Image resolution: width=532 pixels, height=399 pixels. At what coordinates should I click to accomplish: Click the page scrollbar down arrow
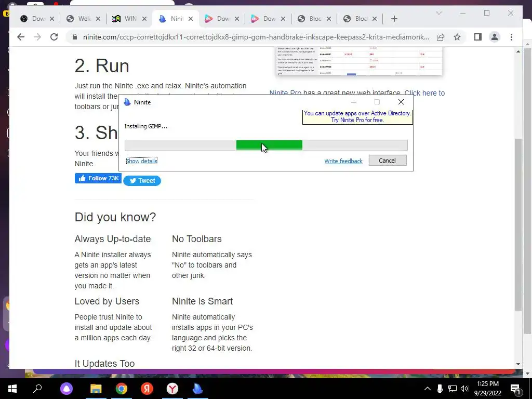pos(518,364)
